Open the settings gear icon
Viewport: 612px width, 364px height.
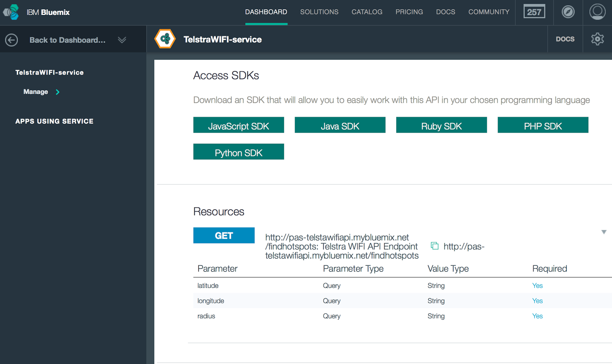(597, 39)
